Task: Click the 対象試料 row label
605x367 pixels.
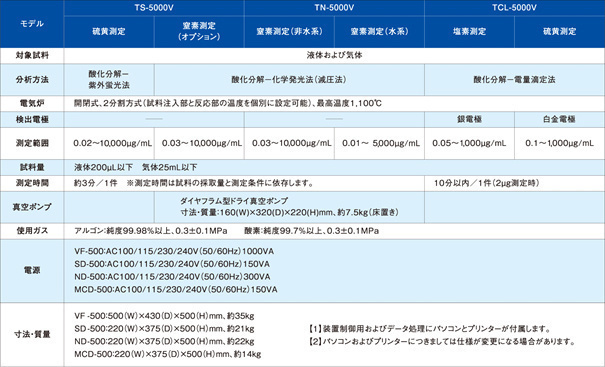Action: 32,56
